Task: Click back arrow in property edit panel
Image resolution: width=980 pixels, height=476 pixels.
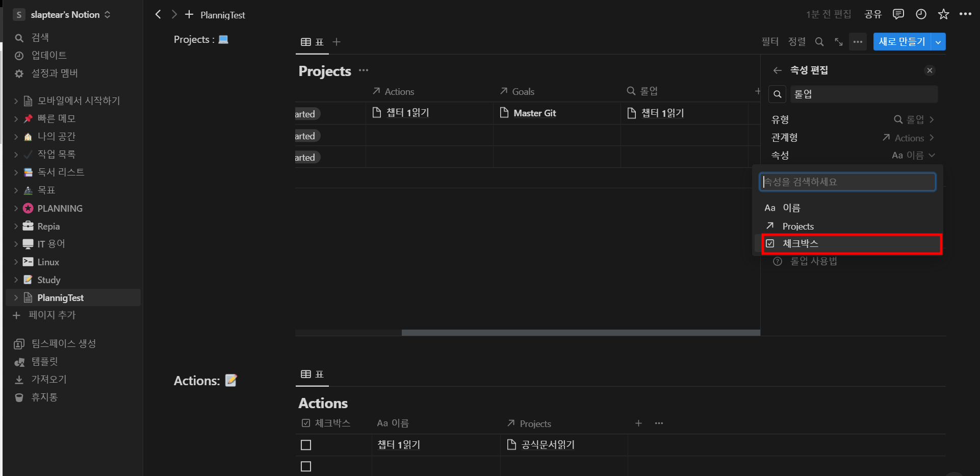Action: (777, 70)
